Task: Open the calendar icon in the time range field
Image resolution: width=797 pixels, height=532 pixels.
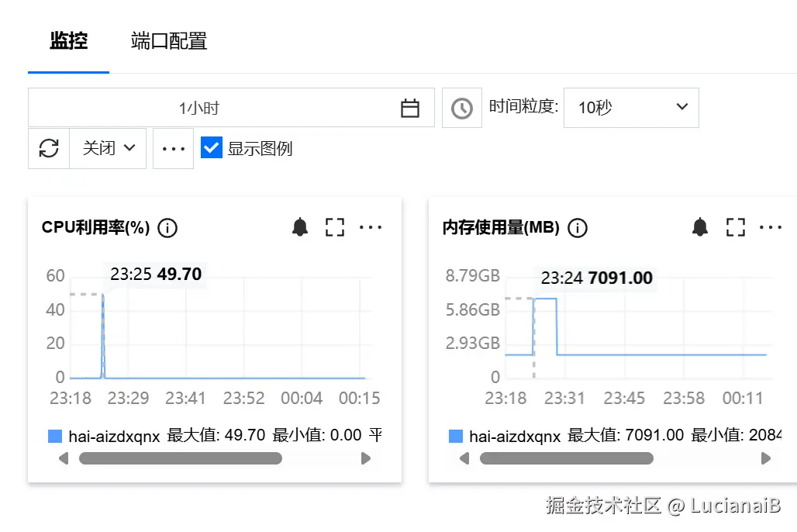Action: click(x=409, y=108)
